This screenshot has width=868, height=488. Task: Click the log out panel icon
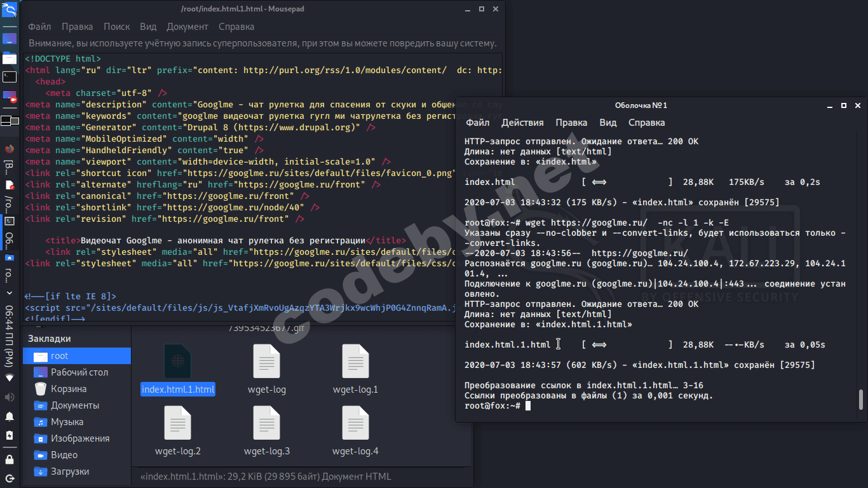(x=10, y=478)
